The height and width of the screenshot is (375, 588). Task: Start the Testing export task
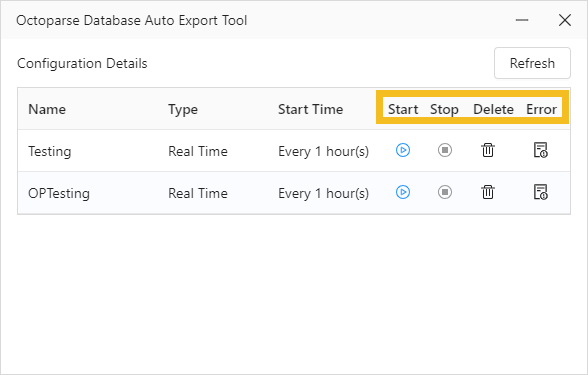tap(403, 150)
